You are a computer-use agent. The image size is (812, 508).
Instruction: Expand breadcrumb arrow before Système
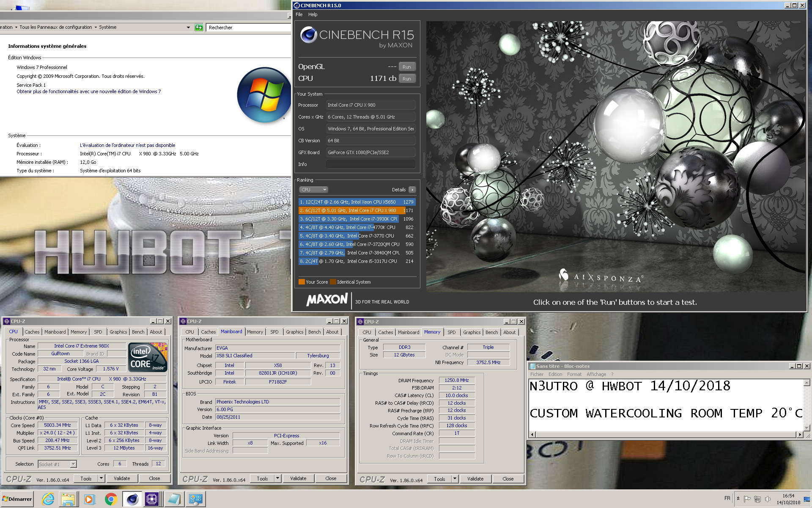point(96,28)
